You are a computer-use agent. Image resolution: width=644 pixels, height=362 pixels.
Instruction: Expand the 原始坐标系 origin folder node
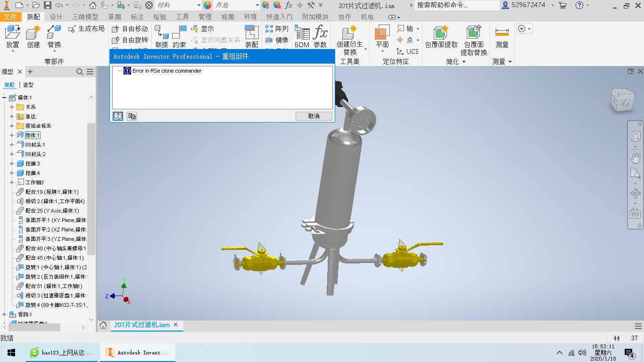coord(12,126)
